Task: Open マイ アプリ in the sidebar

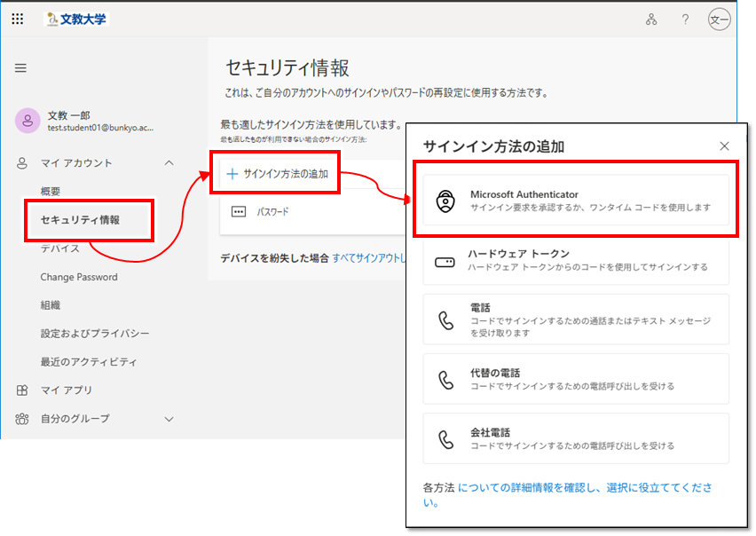Action: point(66,390)
